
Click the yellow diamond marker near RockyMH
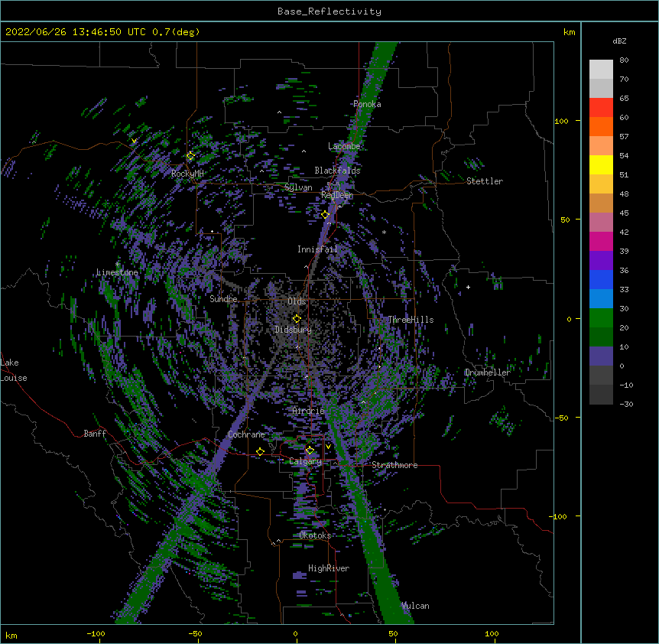190,156
